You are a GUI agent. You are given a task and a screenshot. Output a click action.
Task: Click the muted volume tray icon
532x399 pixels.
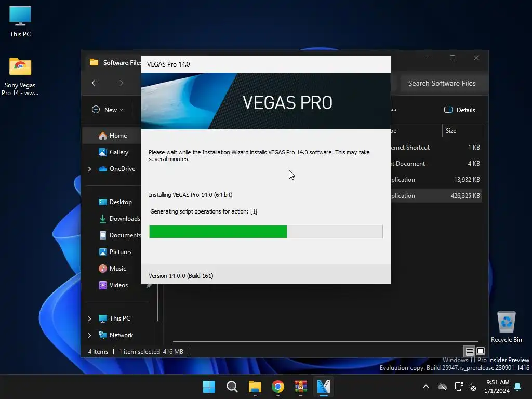[472, 387]
